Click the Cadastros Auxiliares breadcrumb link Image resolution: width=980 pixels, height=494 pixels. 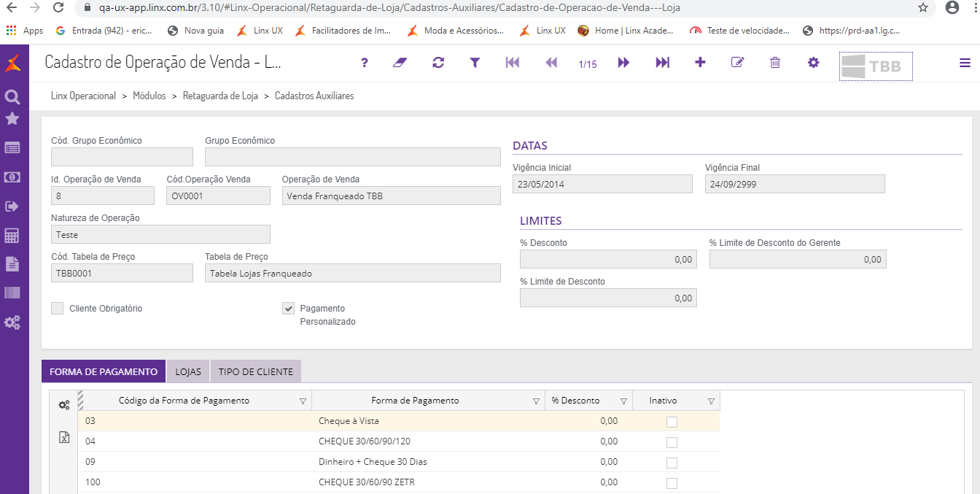(314, 96)
